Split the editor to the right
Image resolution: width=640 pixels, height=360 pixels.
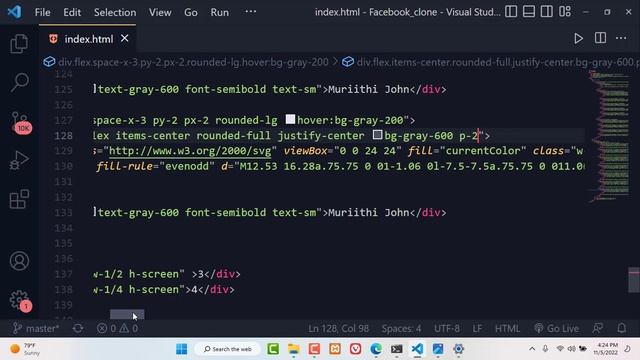[x=600, y=38]
